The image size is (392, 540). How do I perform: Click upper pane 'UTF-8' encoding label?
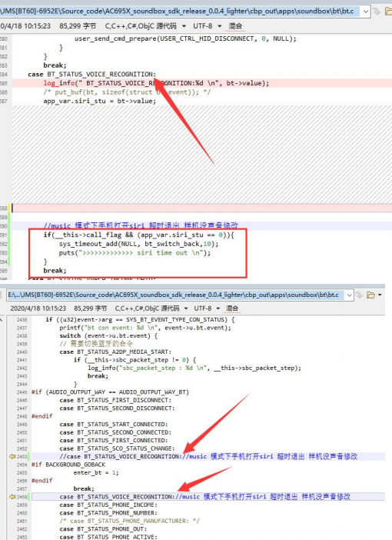point(203,26)
